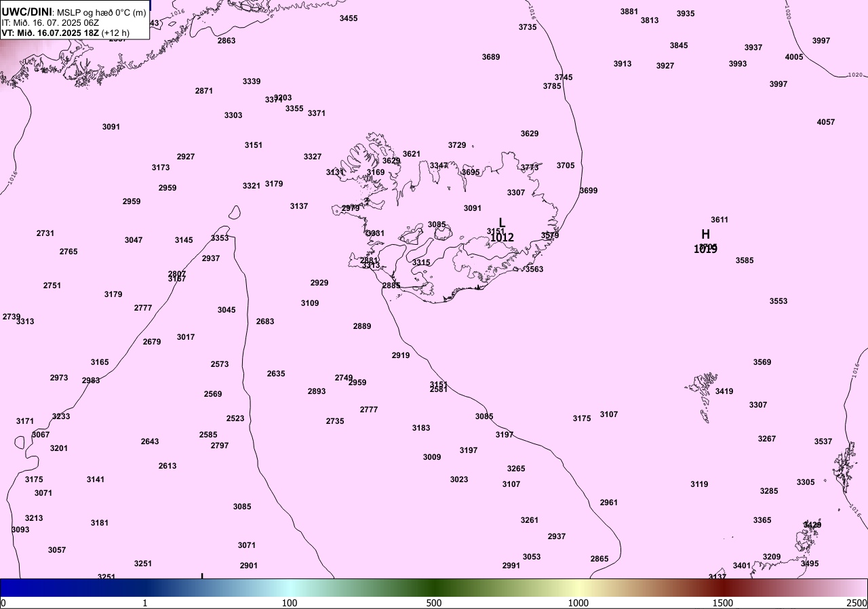The width and height of the screenshot is (868, 609).
Task: Click the freezing level value 4057
Action: [826, 122]
